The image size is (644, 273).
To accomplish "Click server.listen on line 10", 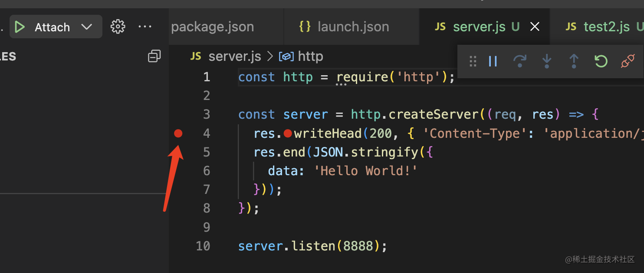I will [x=286, y=246].
